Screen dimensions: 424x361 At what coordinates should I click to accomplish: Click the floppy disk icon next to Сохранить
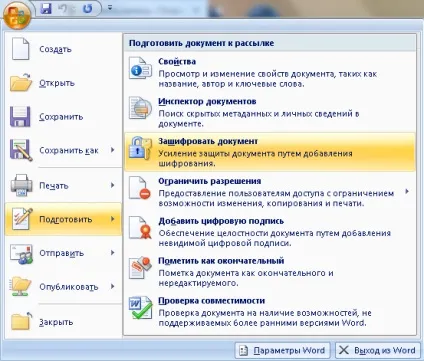coord(20,117)
